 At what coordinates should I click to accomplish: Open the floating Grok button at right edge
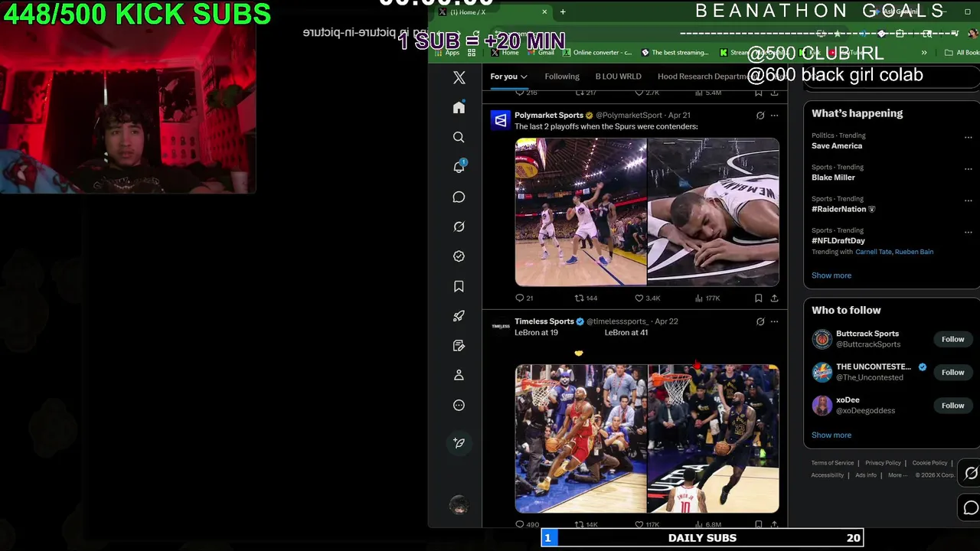971,474
